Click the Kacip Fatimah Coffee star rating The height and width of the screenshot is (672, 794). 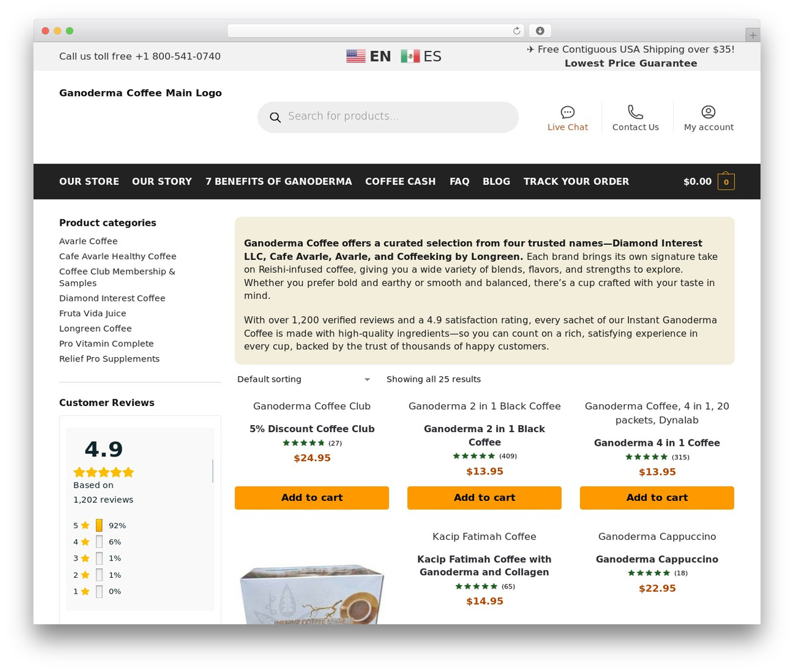tap(476, 586)
